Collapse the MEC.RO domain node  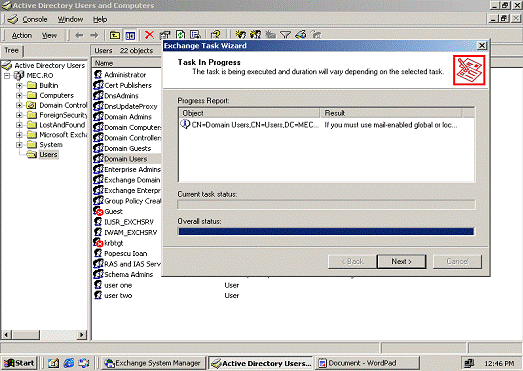(x=7, y=76)
